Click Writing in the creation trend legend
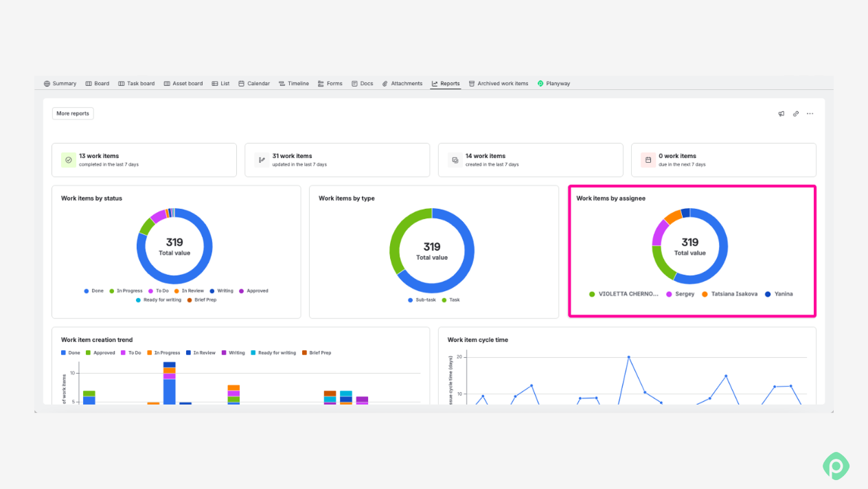 click(233, 353)
